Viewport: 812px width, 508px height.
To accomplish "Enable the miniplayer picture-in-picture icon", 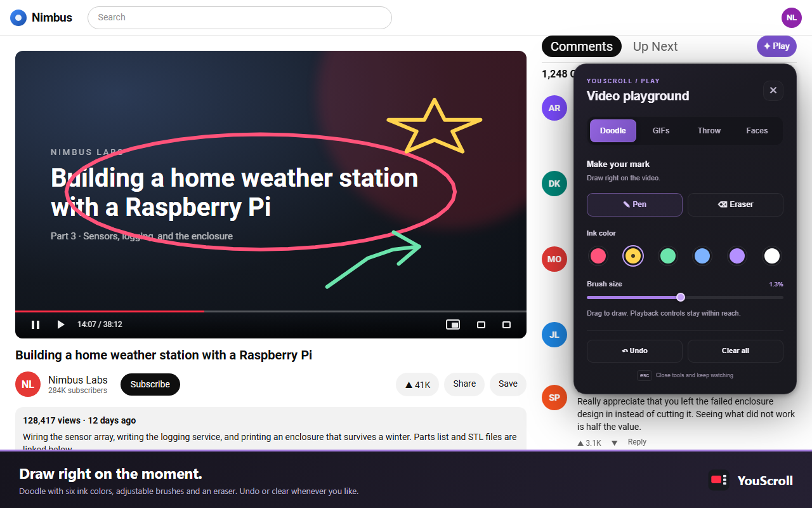I will coord(453,324).
